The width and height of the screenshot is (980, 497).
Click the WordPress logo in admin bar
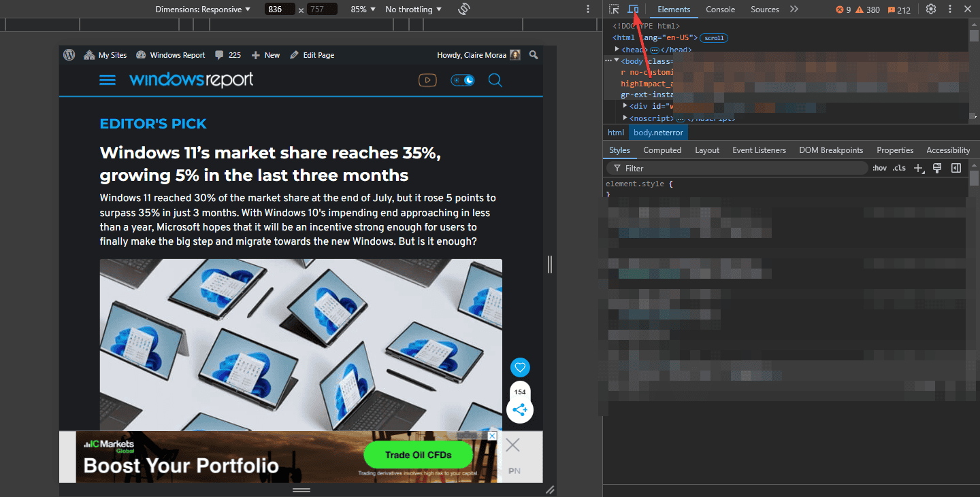[69, 55]
